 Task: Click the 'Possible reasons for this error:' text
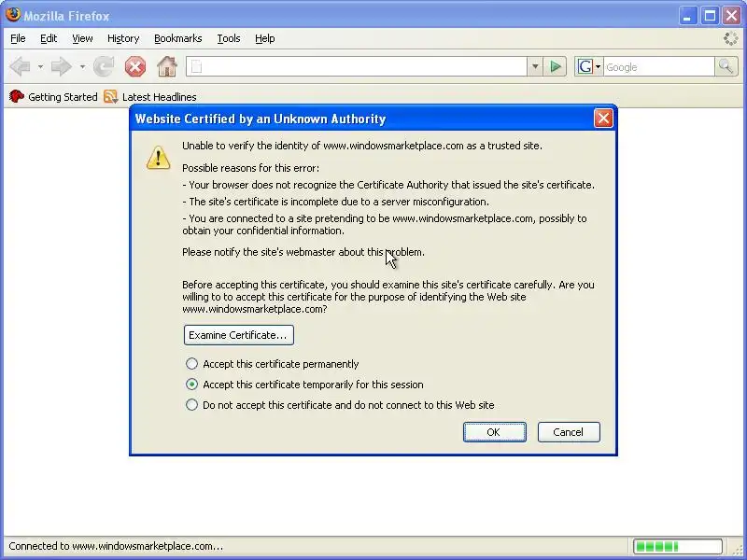(250, 168)
